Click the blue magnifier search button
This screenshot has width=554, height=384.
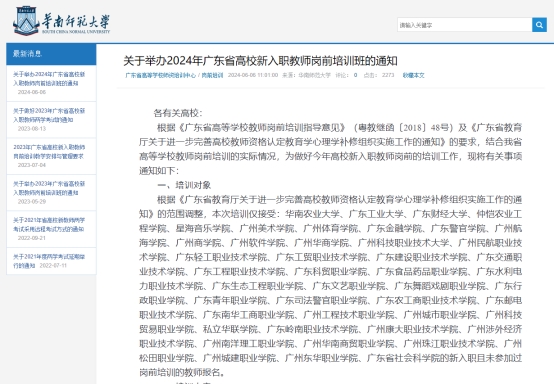tap(539, 25)
